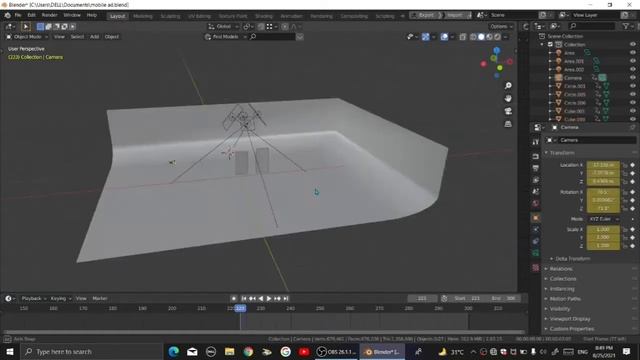Open the View Layer properties tab icon
The width and height of the screenshot is (640, 360).
click(536, 180)
